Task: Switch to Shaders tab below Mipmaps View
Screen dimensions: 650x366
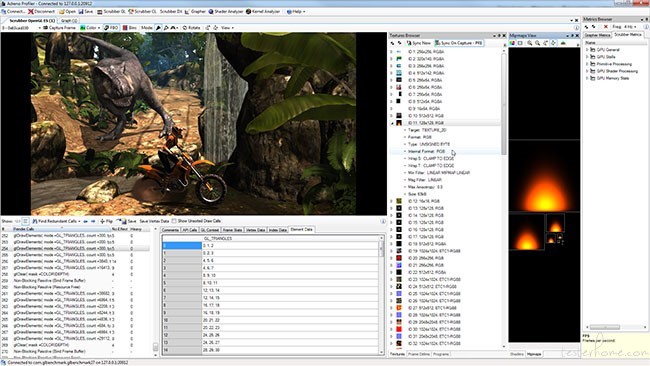Action: pos(517,354)
